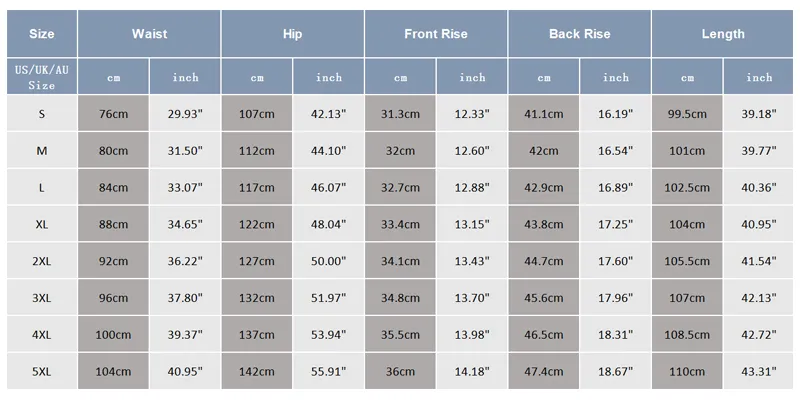Click the Front Rise header cell
The height and width of the screenshot is (400, 800).
(436, 34)
